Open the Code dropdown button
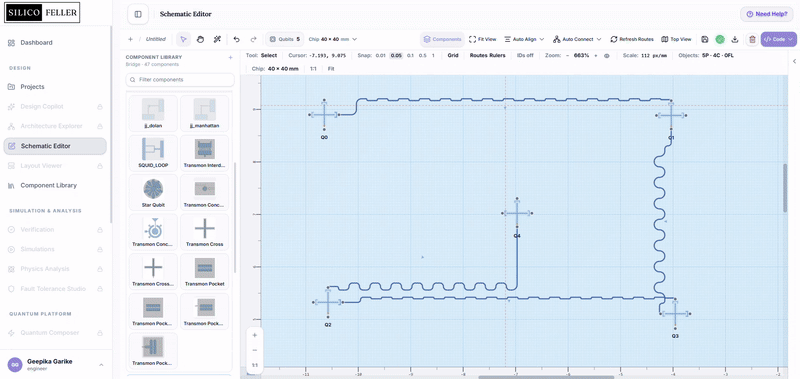800x379 pixels. 779,39
